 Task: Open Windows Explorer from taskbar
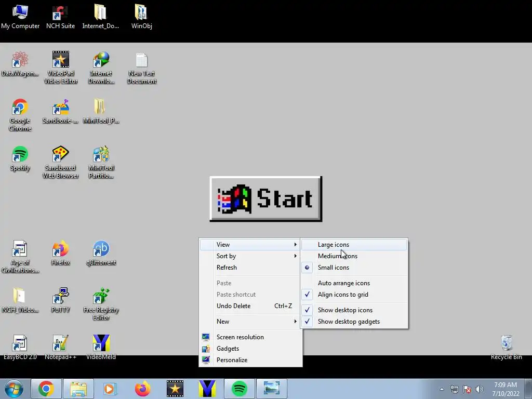(78, 389)
